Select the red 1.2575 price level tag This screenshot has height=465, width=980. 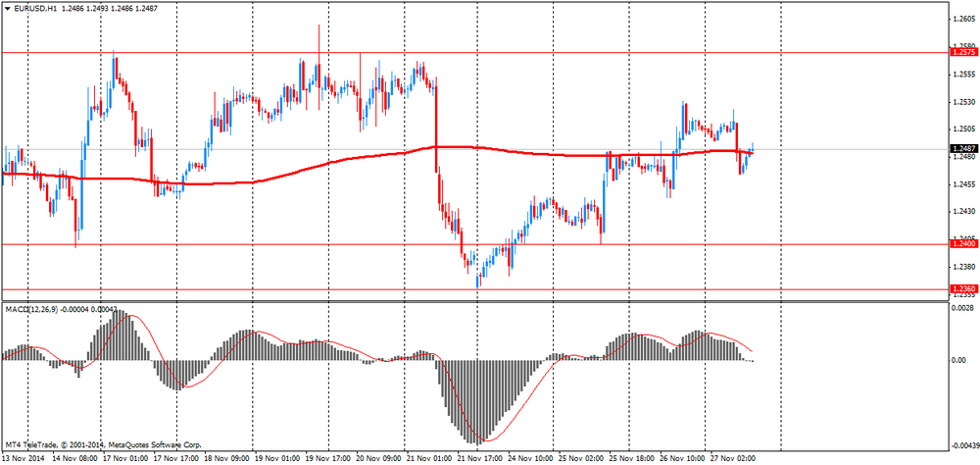tap(962, 51)
